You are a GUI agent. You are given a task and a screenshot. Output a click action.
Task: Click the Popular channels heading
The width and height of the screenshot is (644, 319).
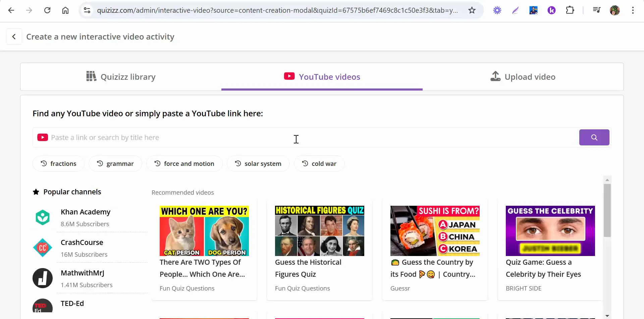(72, 192)
